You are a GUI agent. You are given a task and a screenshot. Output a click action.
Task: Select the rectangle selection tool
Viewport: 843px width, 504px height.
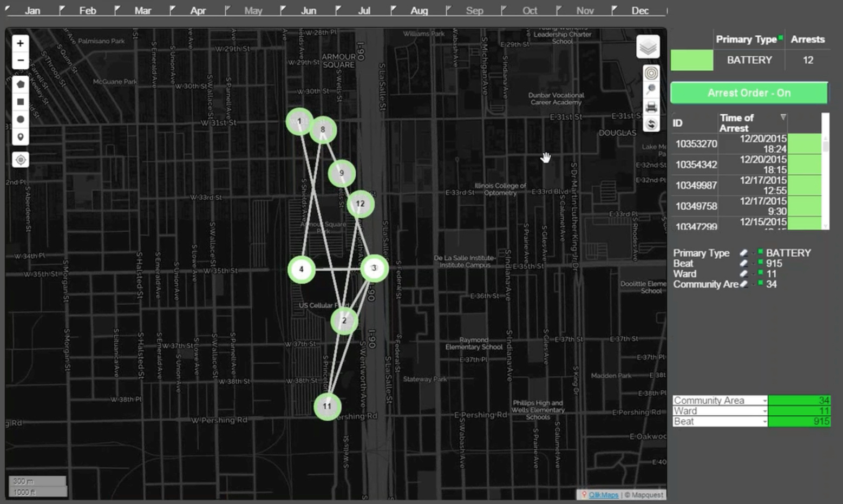(20, 102)
